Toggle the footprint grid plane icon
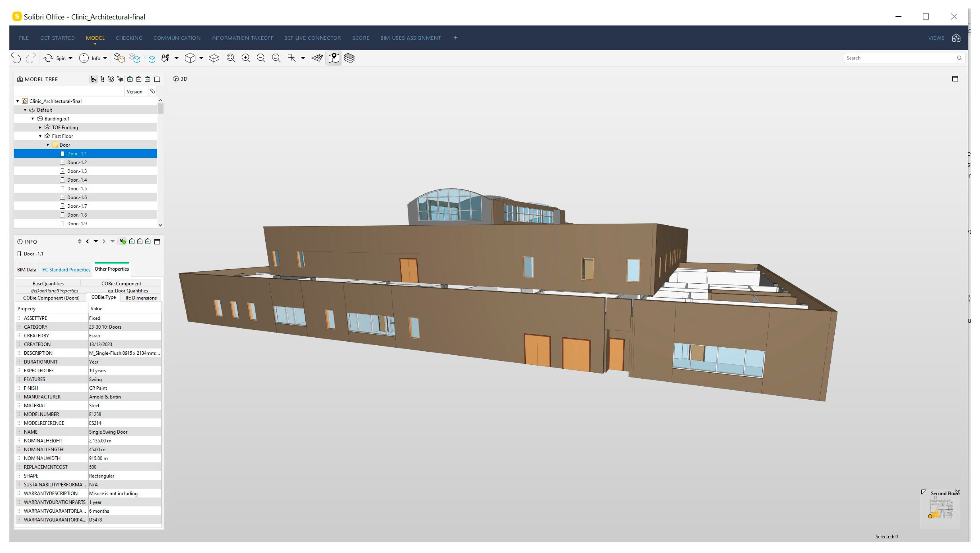 tap(317, 58)
